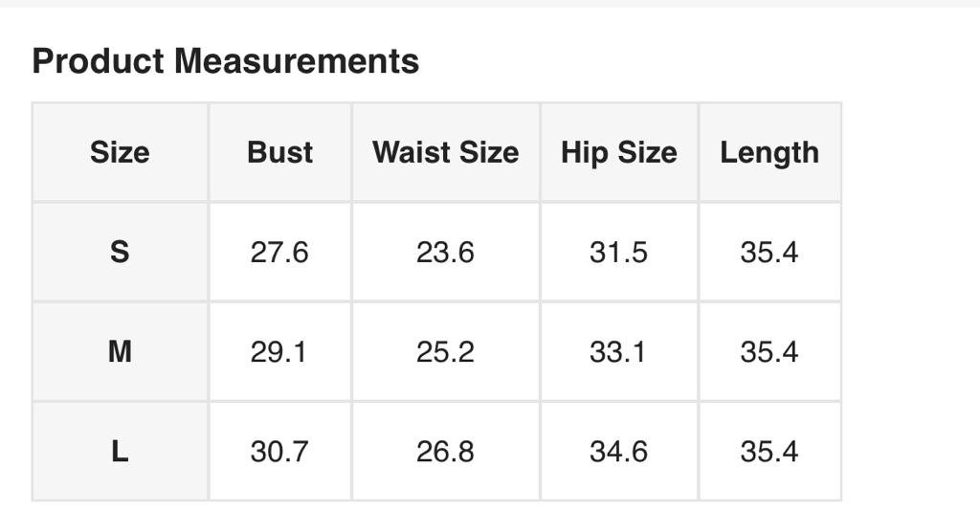Select hip value 31.5 cell
980x511 pixels.
point(618,253)
